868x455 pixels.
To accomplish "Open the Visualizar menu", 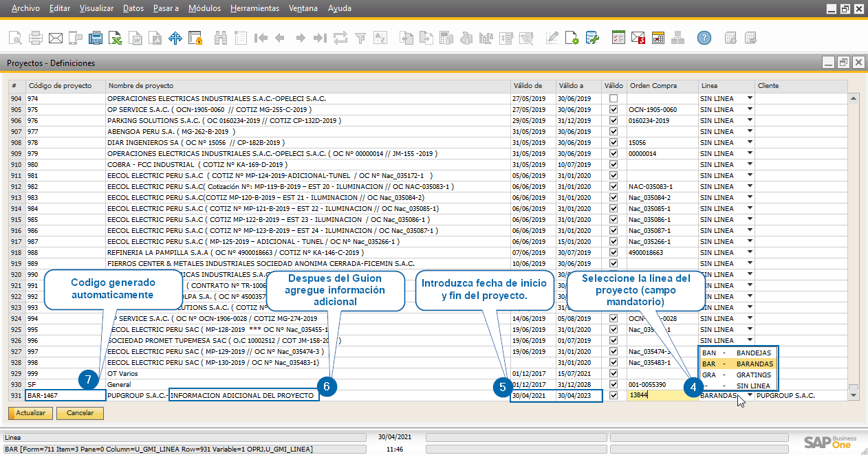I will (x=97, y=8).
